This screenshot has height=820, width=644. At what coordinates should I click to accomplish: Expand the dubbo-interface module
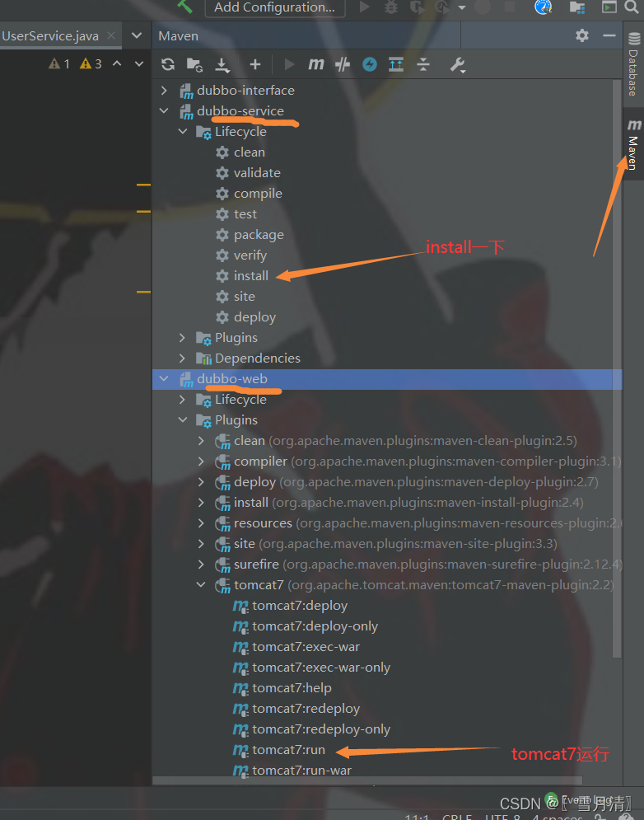point(164,91)
